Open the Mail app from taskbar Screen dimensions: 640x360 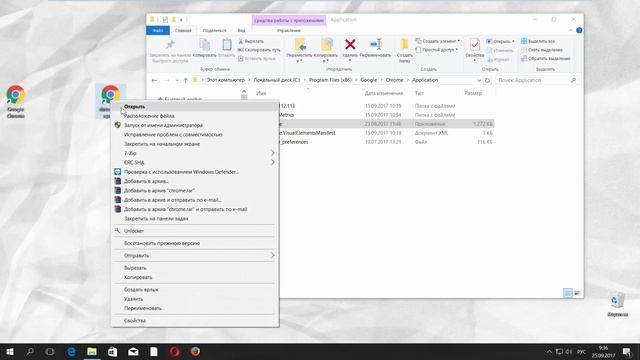(x=133, y=351)
